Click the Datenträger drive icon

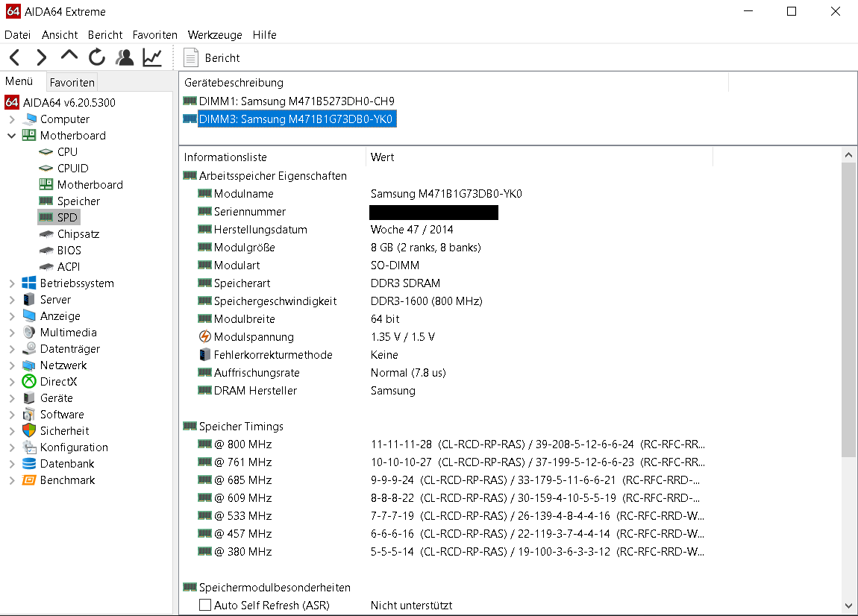(x=29, y=348)
